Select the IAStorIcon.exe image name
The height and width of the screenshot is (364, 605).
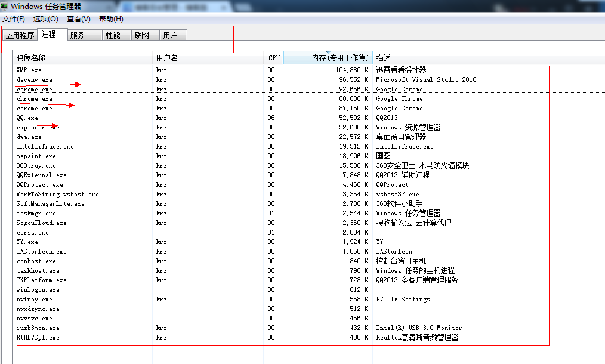[42, 251]
